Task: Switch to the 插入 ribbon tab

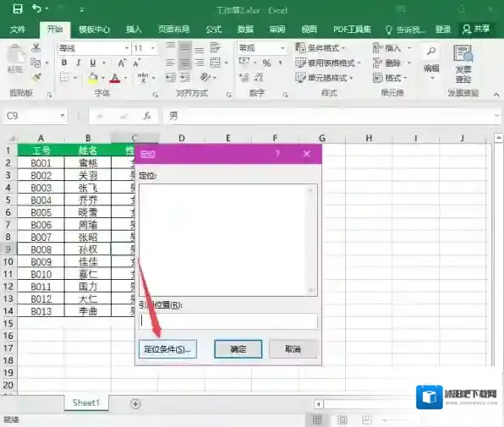Action: [x=134, y=30]
